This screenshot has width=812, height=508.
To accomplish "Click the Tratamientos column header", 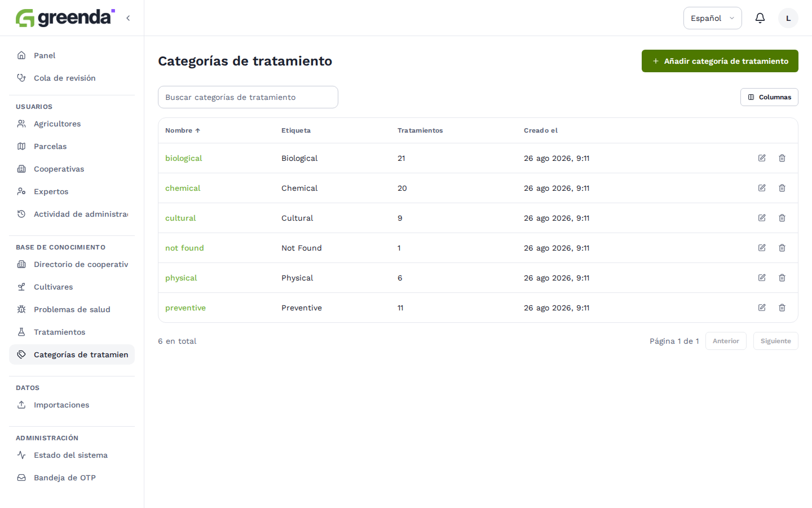I will (420, 130).
